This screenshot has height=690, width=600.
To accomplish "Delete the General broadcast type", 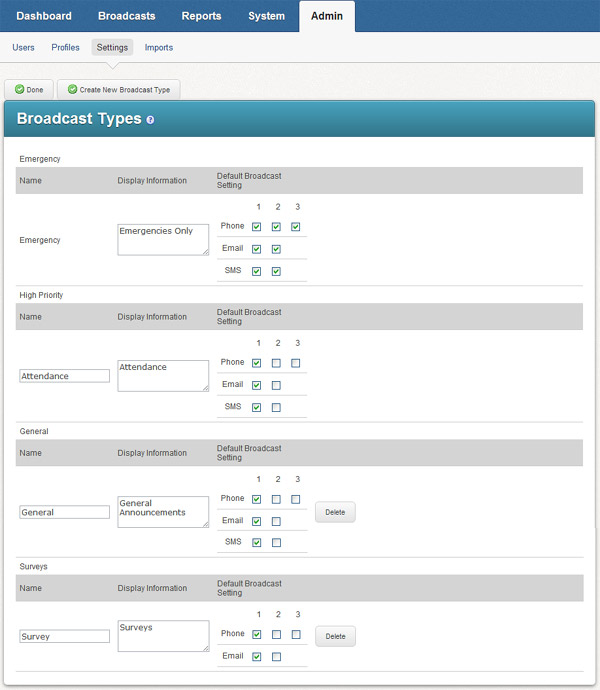I will pos(335,512).
